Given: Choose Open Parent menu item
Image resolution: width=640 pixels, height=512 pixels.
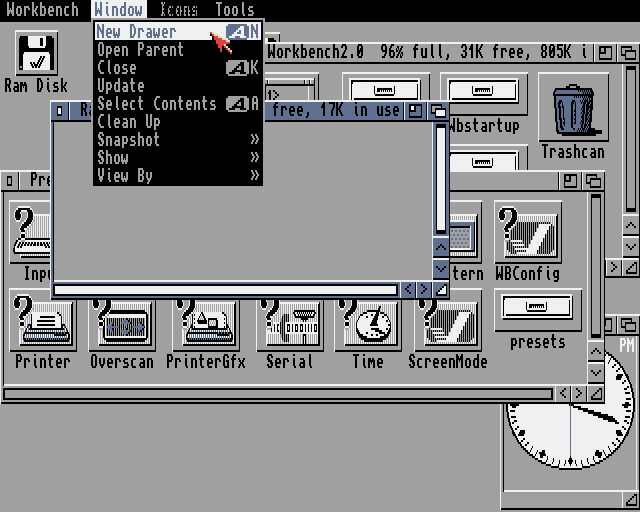Looking at the screenshot, I should (x=178, y=49).
